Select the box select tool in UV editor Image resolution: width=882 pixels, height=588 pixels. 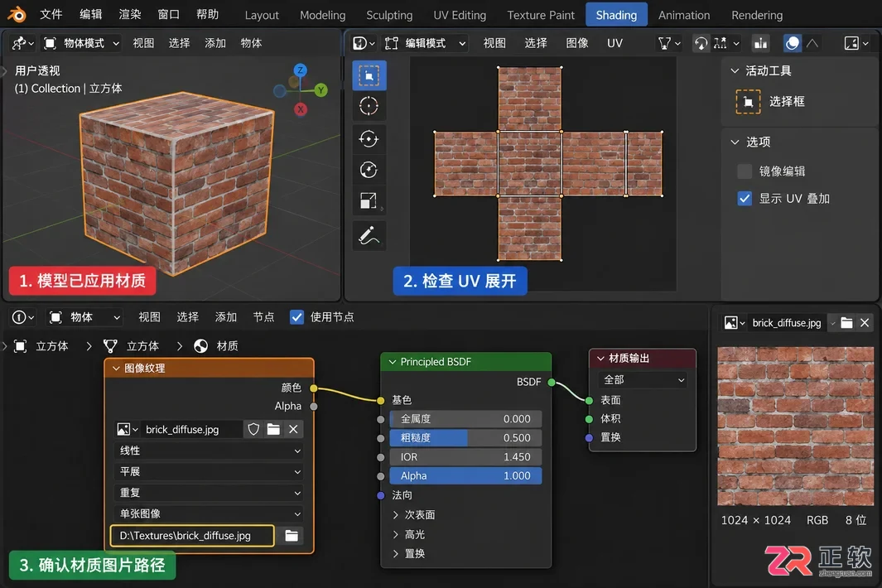click(369, 75)
